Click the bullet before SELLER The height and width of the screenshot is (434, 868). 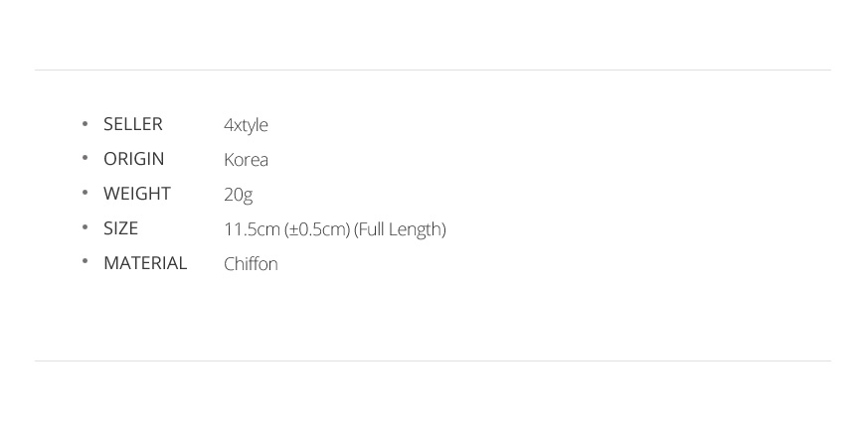pos(85,123)
